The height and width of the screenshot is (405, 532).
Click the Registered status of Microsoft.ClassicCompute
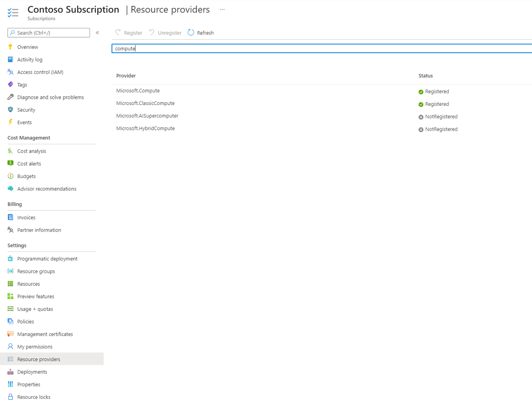point(434,104)
